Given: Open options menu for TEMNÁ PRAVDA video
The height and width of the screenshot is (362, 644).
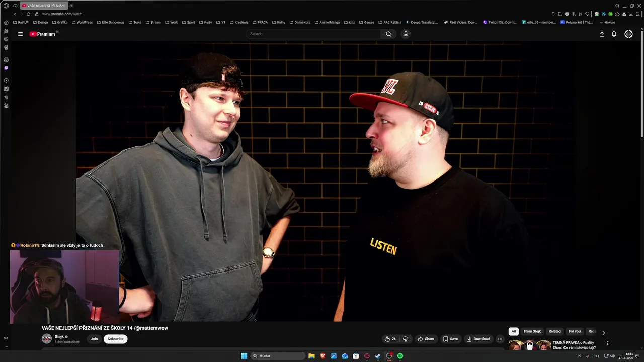Looking at the screenshot, I should [607, 343].
